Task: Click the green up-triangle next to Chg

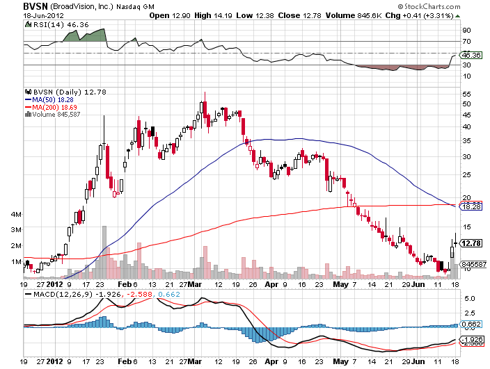Action: pyautogui.click(x=458, y=16)
